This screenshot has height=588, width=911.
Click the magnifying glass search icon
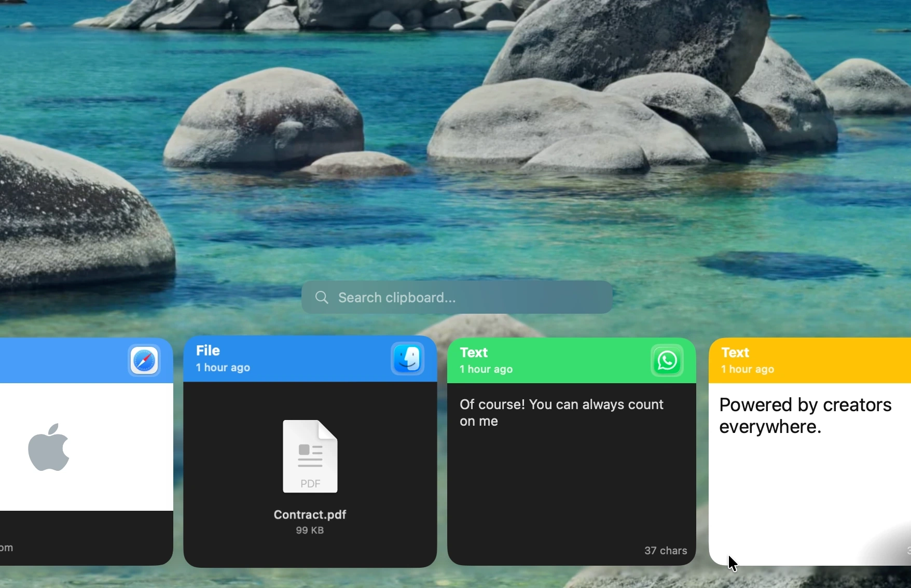[x=322, y=297]
